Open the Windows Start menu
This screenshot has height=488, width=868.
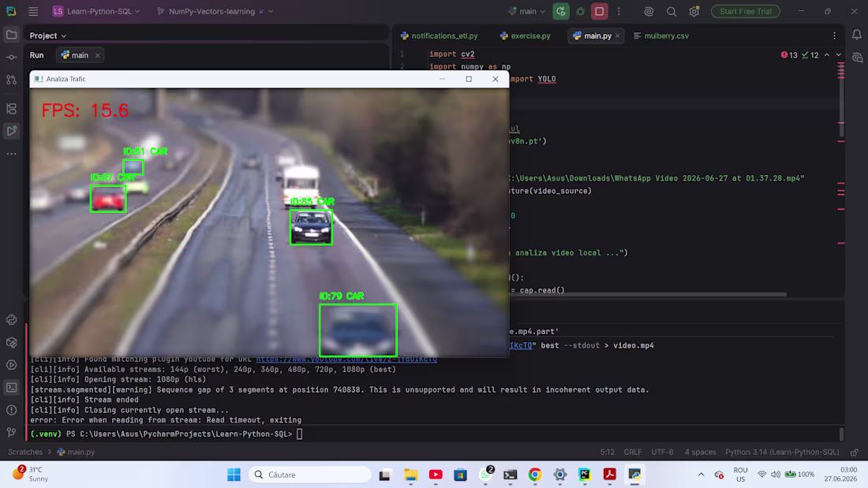pyautogui.click(x=234, y=475)
